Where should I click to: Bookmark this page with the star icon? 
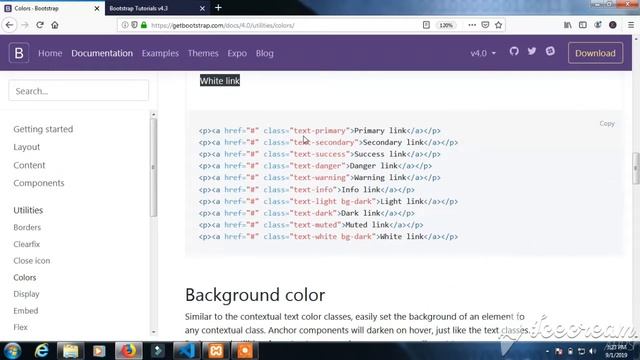point(498,25)
